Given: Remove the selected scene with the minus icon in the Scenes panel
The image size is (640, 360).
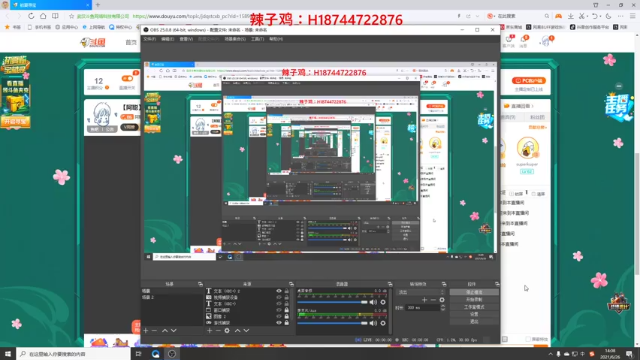Looking at the screenshot, I should 154,331.
